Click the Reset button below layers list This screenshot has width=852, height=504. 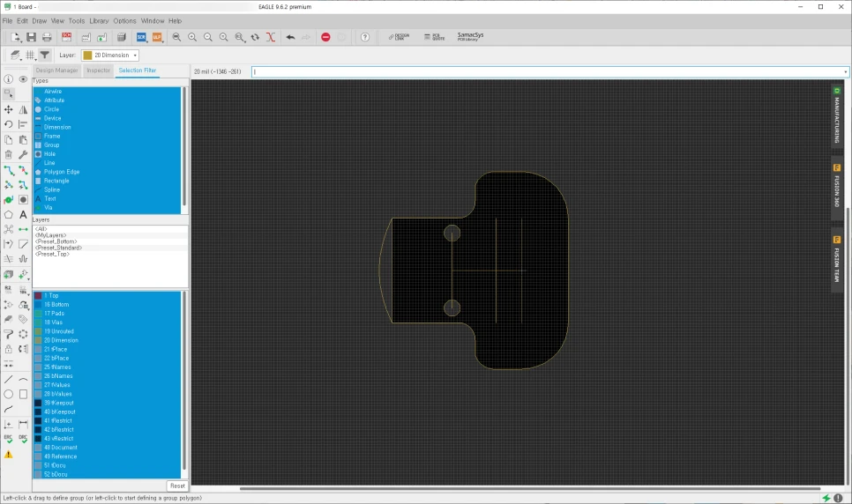[177, 485]
